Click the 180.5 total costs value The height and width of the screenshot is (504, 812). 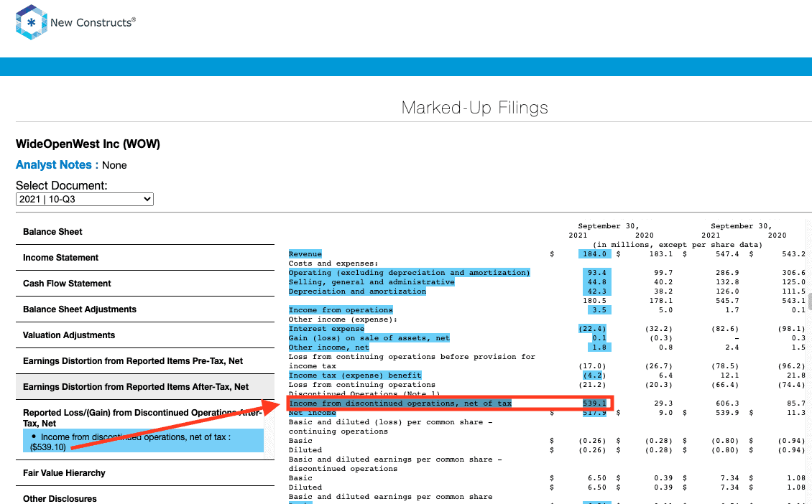tap(594, 301)
